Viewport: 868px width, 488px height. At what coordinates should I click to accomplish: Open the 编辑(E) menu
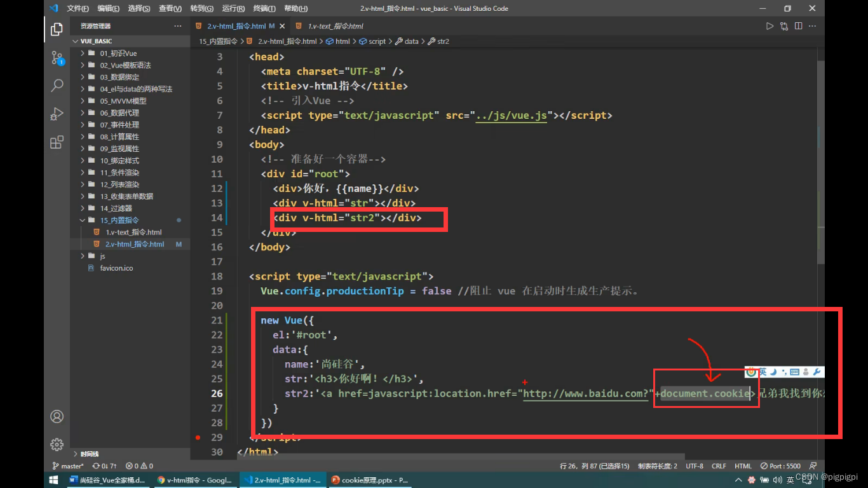coord(109,8)
